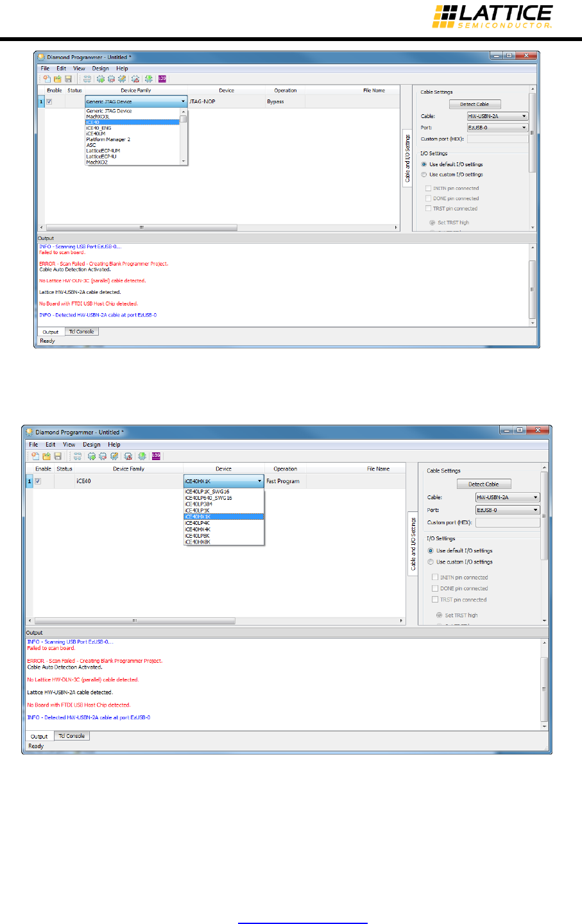Choose iCE40LP384 from Device list

tap(223, 504)
